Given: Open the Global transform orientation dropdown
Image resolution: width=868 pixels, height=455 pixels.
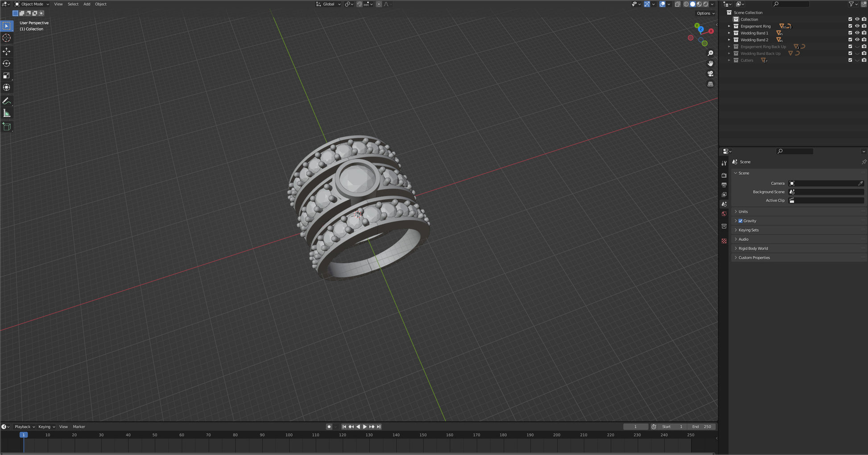Looking at the screenshot, I should tap(328, 4).
